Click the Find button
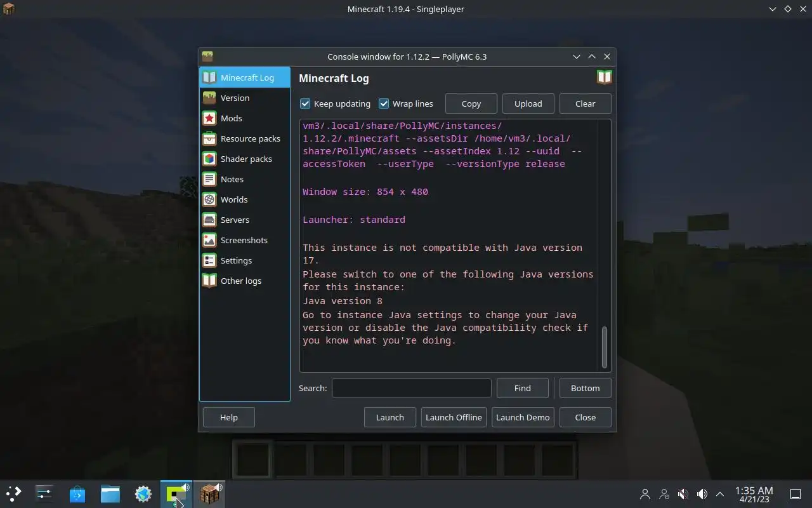The height and width of the screenshot is (508, 812). coord(522,388)
